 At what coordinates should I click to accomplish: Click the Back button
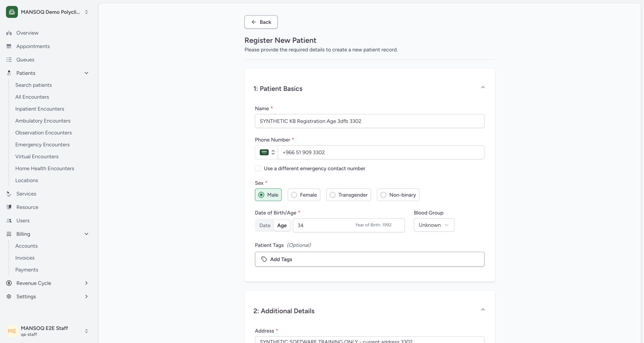261,22
